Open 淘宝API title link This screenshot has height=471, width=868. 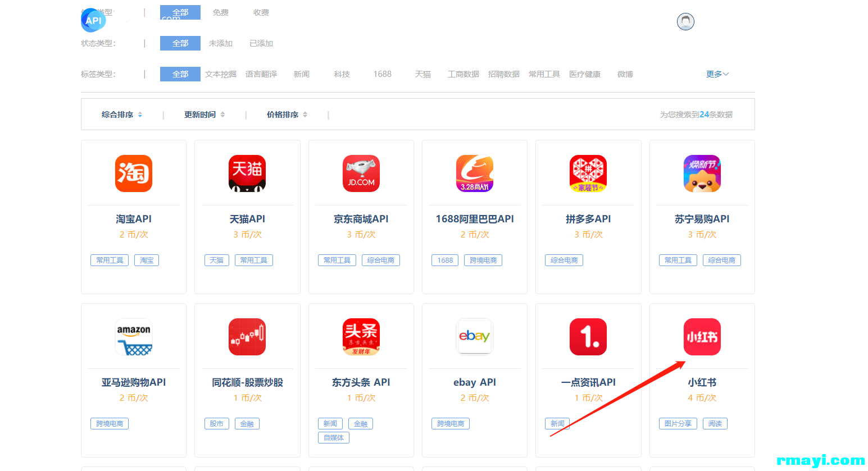click(x=134, y=219)
